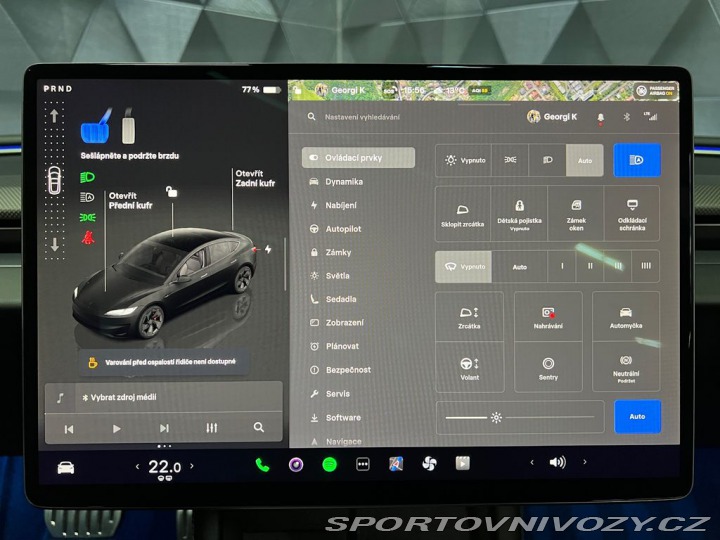Viewport: 720px width, 540px height.
Task: Decrease temperature with left chevron
Action: pos(137,467)
